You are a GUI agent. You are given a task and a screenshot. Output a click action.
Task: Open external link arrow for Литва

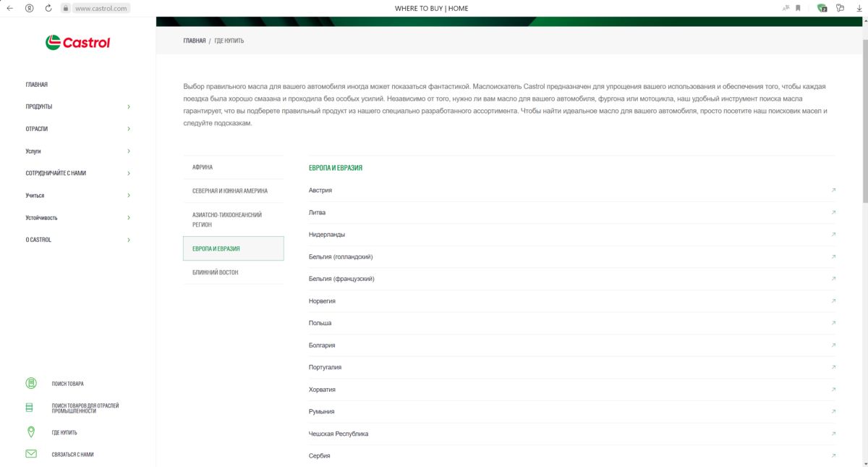(x=833, y=213)
